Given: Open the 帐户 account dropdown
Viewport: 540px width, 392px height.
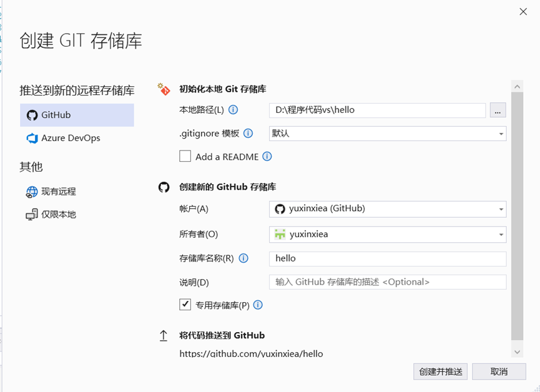Looking at the screenshot, I should click(x=388, y=209).
